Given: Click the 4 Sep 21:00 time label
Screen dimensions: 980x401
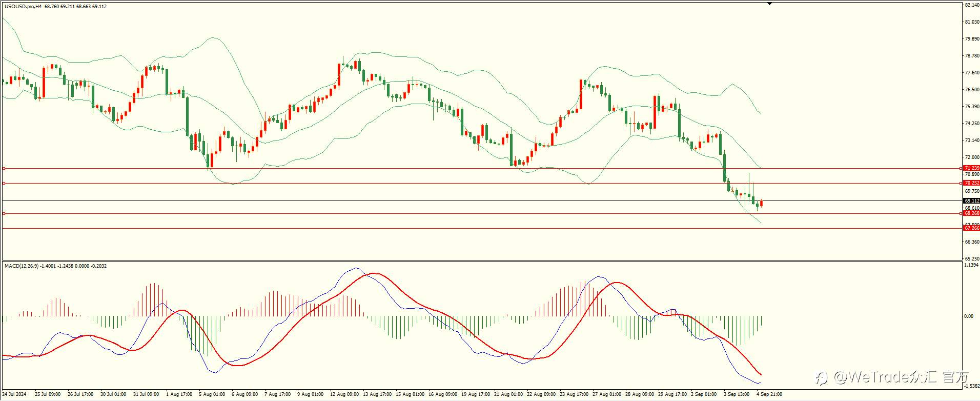Looking at the screenshot, I should [770, 394].
